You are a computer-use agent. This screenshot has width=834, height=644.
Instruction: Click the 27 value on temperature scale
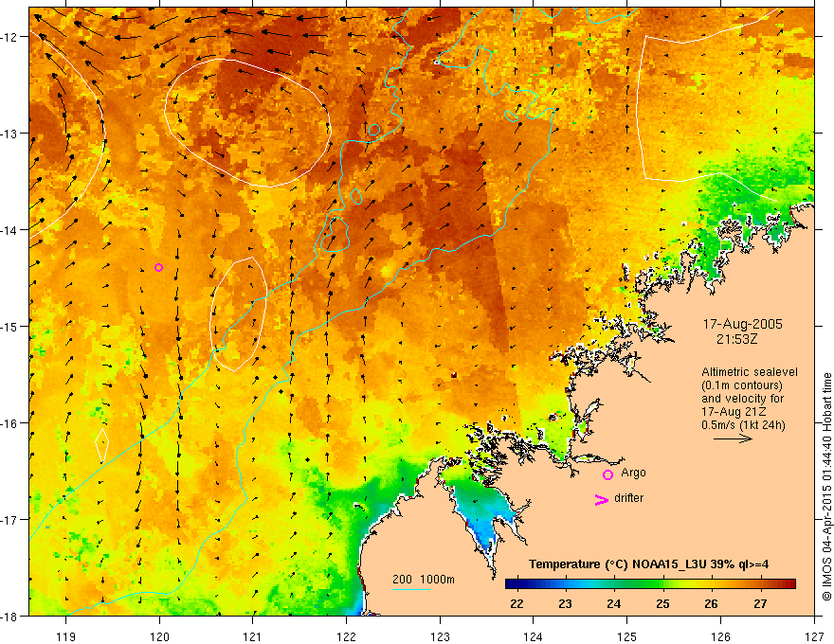coord(761,603)
